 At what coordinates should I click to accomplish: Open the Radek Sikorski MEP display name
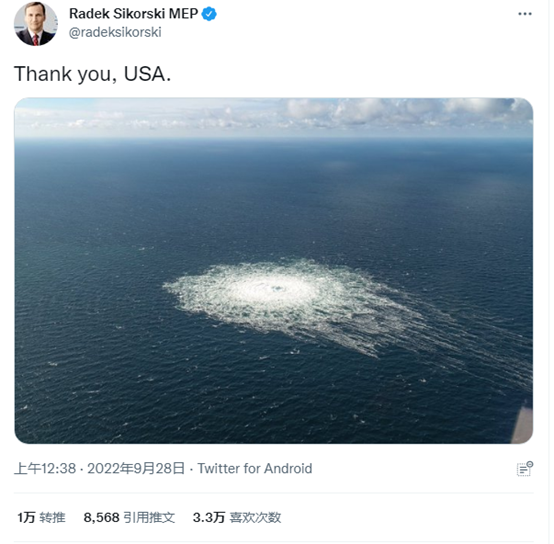tap(134, 14)
